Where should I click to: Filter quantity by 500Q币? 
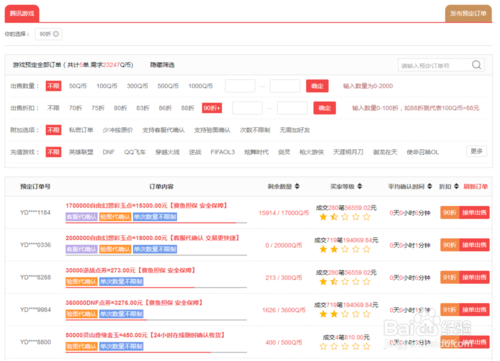coord(168,86)
